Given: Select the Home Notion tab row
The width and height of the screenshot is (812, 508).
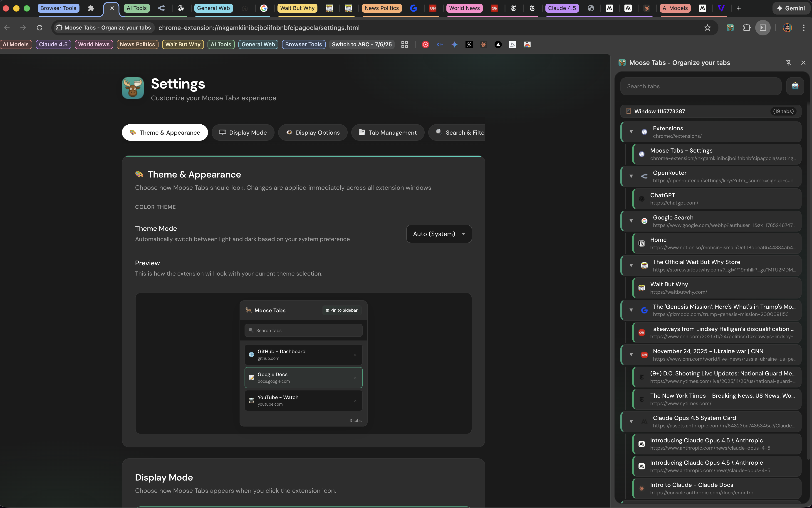Looking at the screenshot, I should tap(717, 243).
